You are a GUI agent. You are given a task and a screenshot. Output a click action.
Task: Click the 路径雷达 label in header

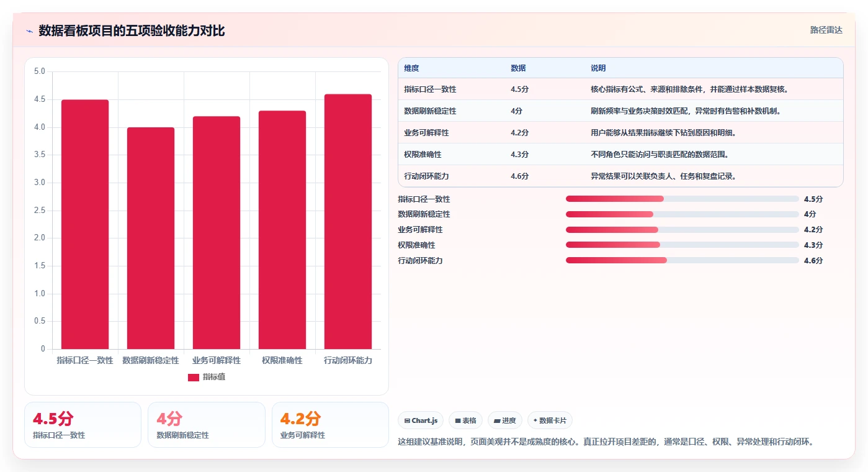click(x=826, y=30)
